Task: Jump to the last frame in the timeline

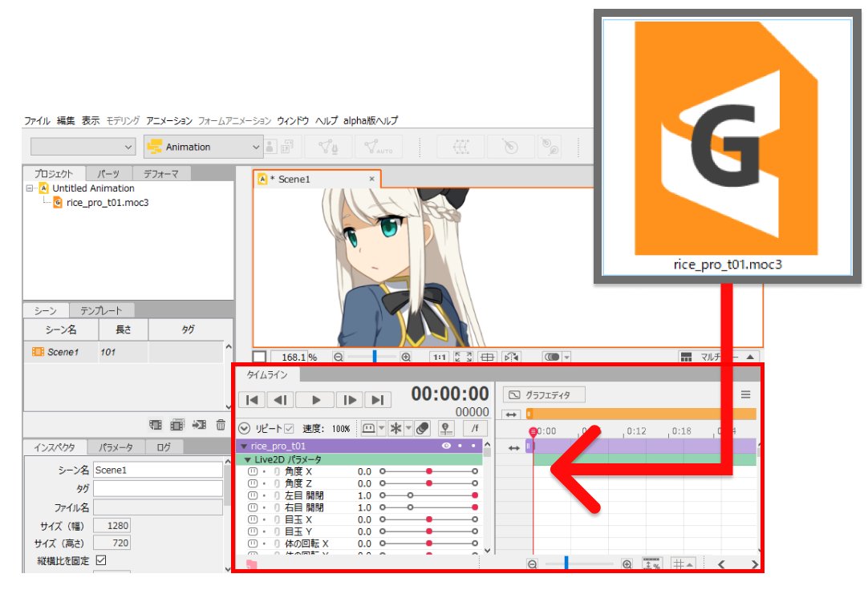Action: coord(378,399)
